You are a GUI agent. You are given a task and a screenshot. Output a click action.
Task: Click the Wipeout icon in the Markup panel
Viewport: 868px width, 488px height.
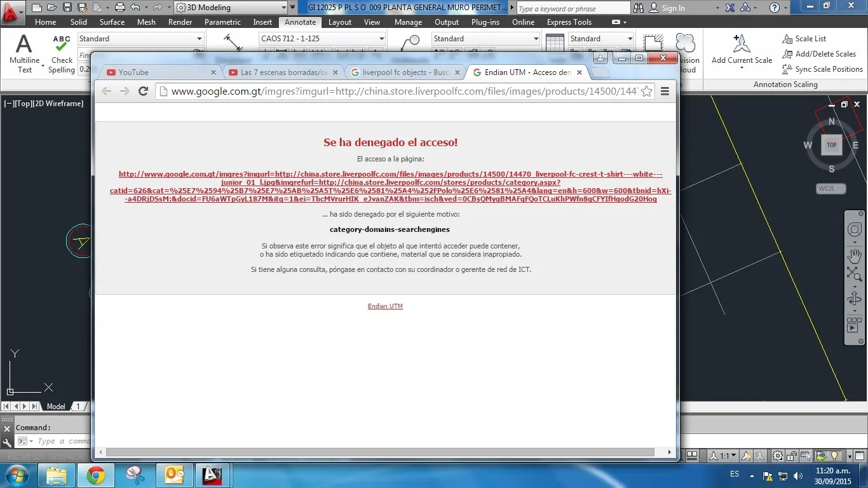(x=653, y=43)
